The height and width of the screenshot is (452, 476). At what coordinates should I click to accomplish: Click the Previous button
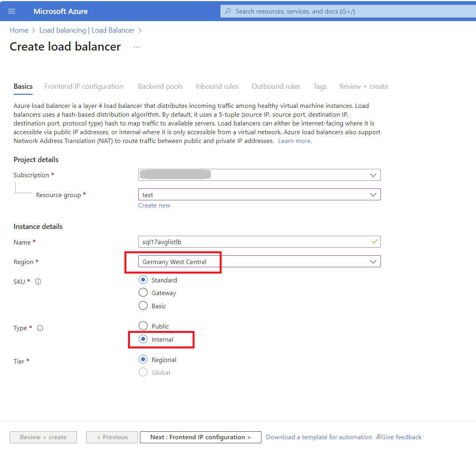tap(112, 437)
